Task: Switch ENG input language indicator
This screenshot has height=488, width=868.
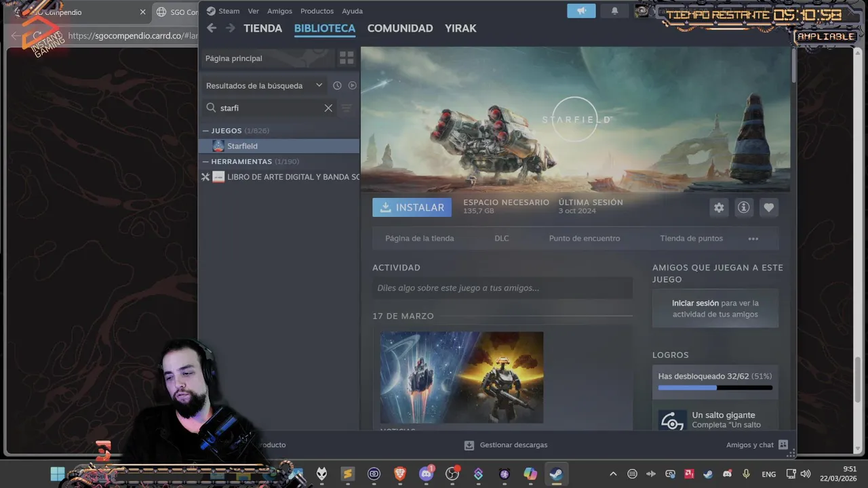Action: (x=769, y=474)
